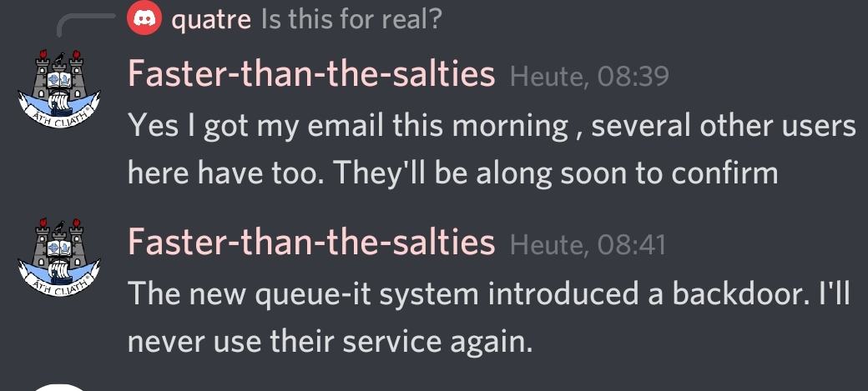Click the curved reply connector line
The width and height of the screenshot is (868, 391).
point(86,24)
